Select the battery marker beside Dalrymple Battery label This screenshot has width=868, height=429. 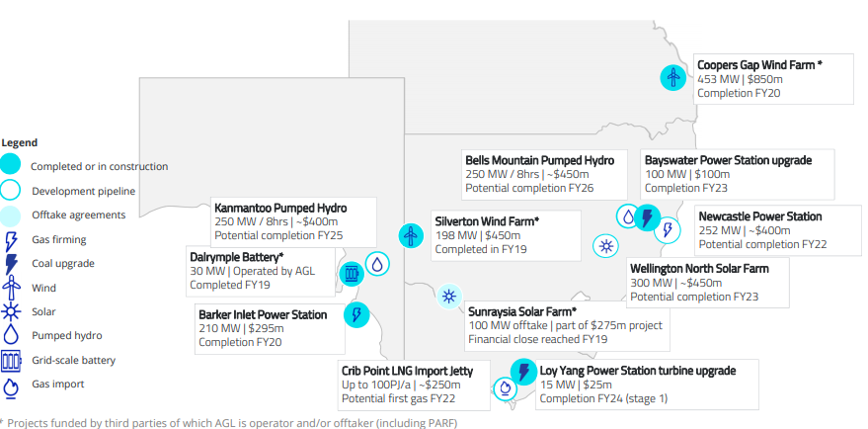(352, 274)
